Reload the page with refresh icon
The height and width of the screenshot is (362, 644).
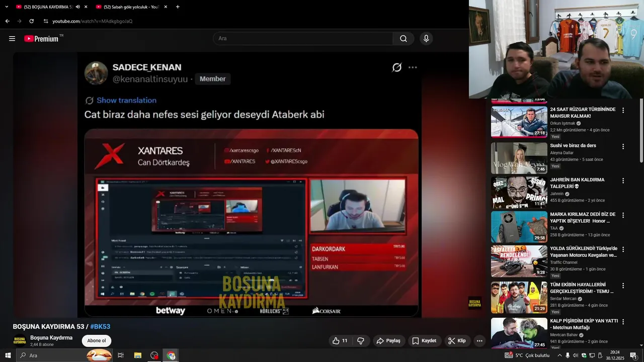click(31, 21)
